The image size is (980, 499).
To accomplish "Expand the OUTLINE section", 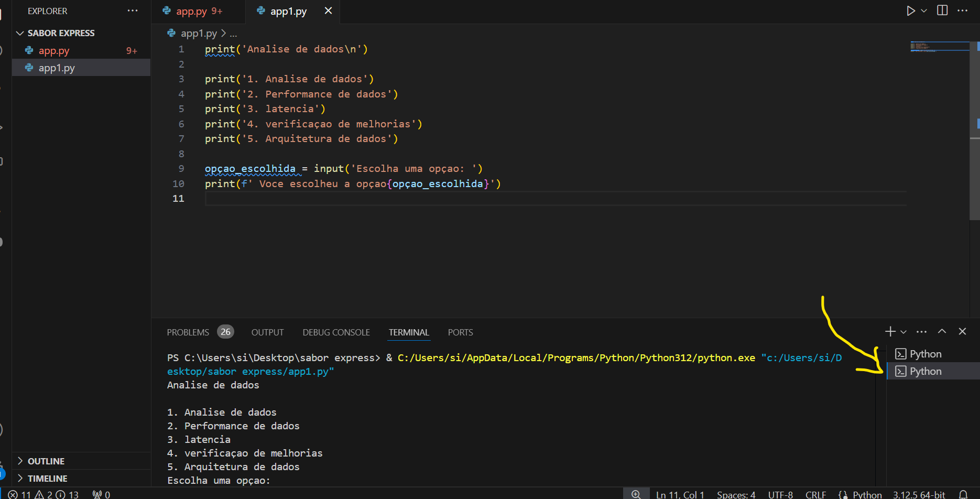I will pos(81,461).
